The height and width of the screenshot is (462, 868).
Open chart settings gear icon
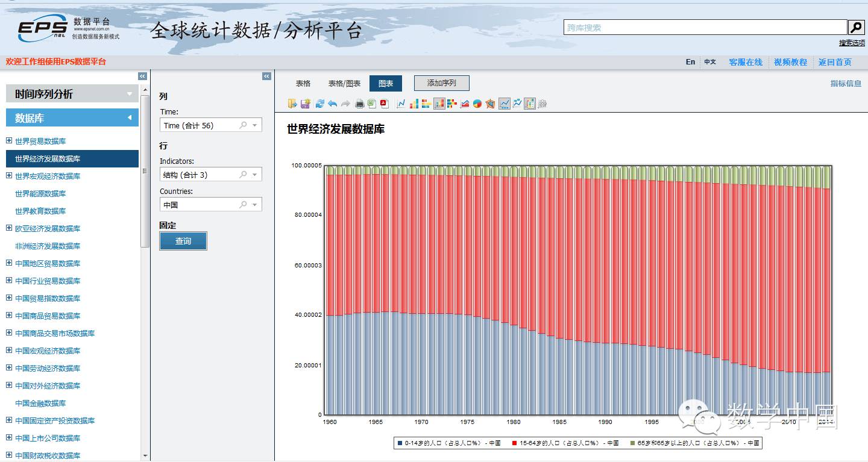click(x=542, y=104)
